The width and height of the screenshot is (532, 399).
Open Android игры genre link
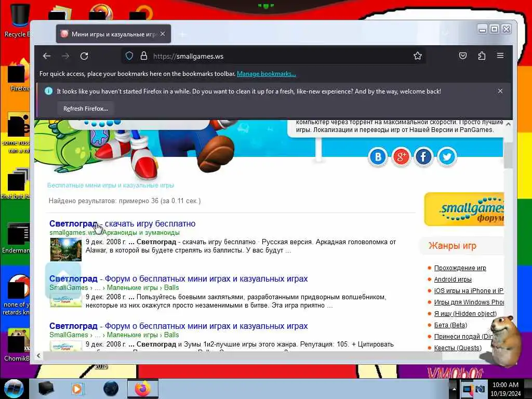(453, 279)
